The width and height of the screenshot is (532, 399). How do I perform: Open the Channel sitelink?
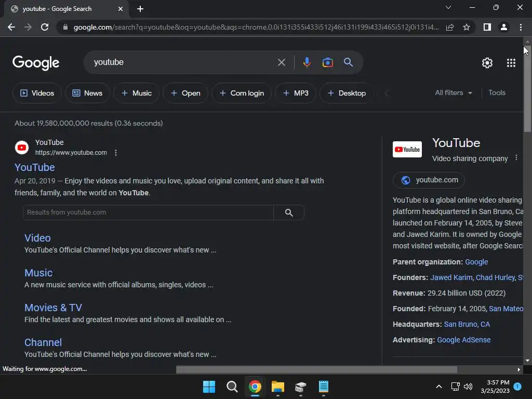point(43,342)
